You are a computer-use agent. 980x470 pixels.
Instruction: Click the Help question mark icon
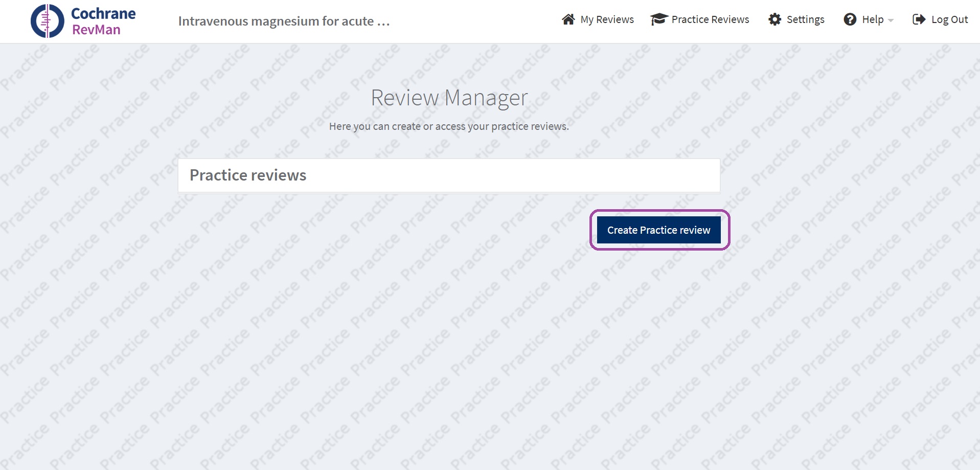coord(850,19)
